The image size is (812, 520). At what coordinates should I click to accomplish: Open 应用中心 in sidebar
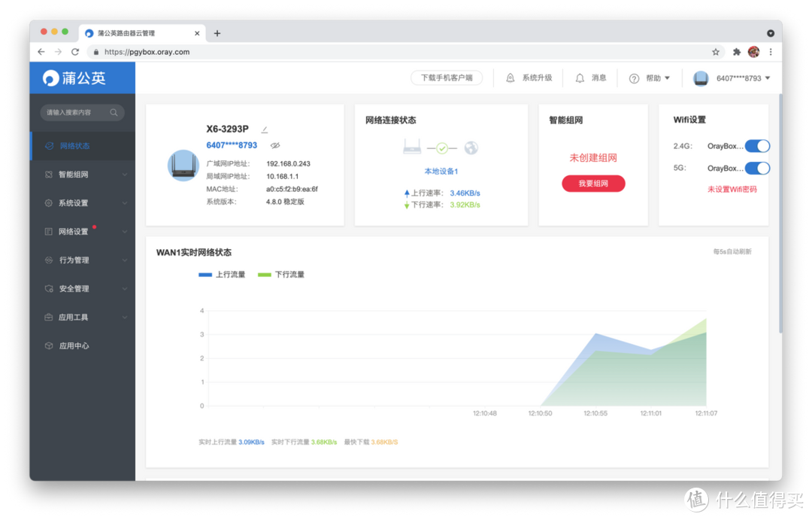pyautogui.click(x=82, y=346)
